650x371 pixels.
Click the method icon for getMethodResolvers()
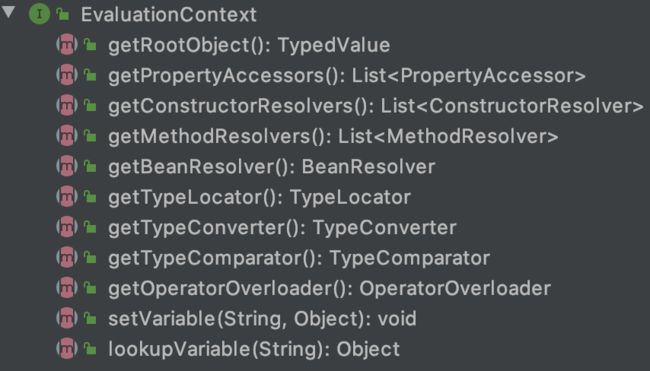pyautogui.click(x=67, y=136)
